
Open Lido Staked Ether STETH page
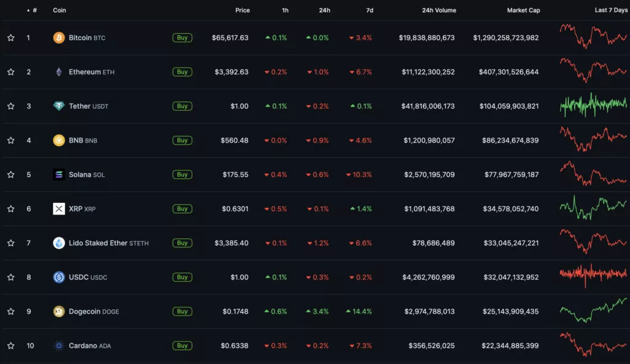pyautogui.click(x=108, y=243)
